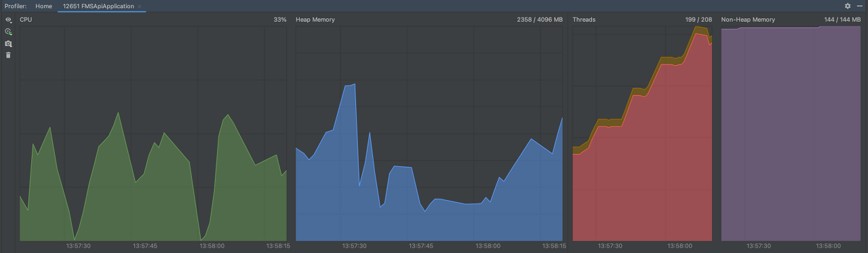Click the 2358 / 4096 MB value
868x253 pixels.
[x=540, y=20]
